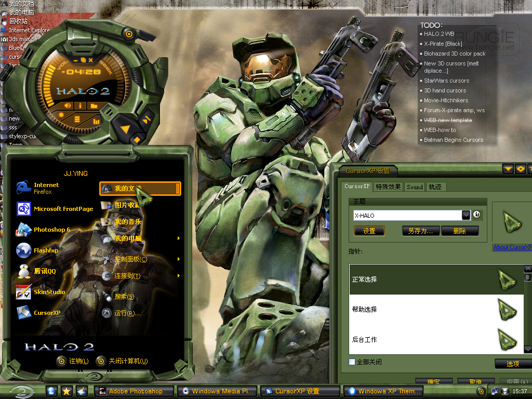This screenshot has width=532, height=399.
Task: Skip to next track on Halo player
Action: point(146,119)
